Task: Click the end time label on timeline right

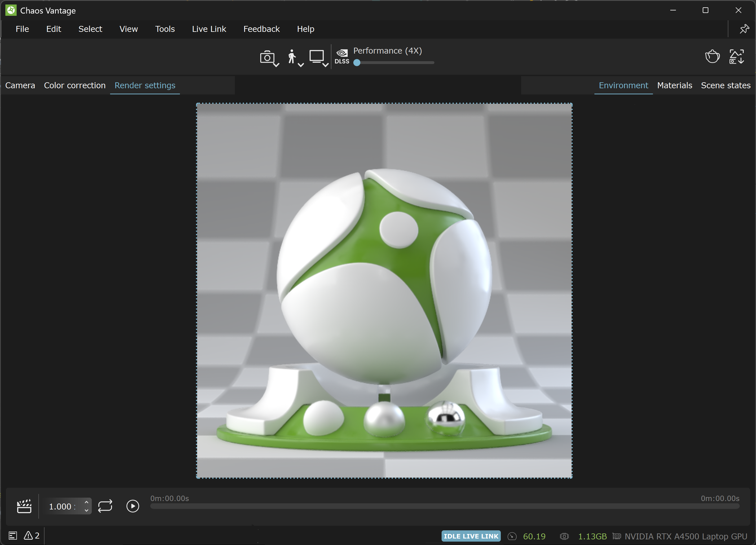Action: point(720,498)
